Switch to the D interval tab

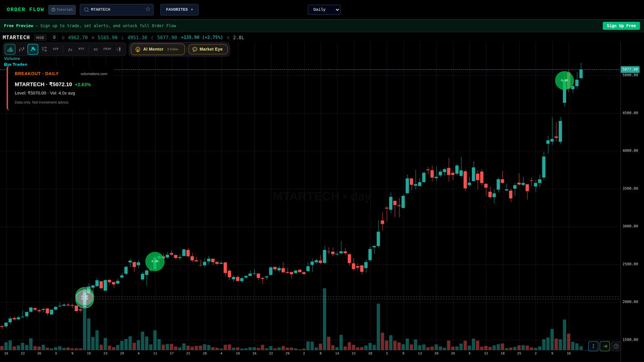point(54,38)
